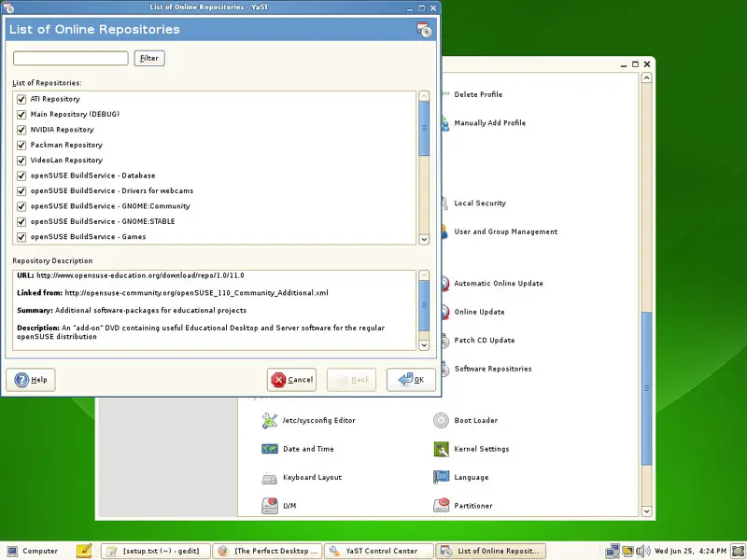
Task: Click repository list scroll-down arrow
Action: point(424,239)
